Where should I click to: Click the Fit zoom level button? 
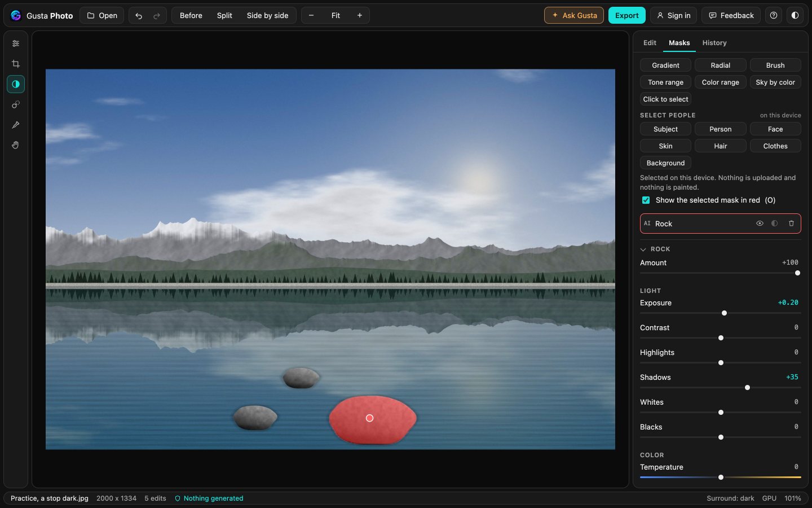pos(336,16)
